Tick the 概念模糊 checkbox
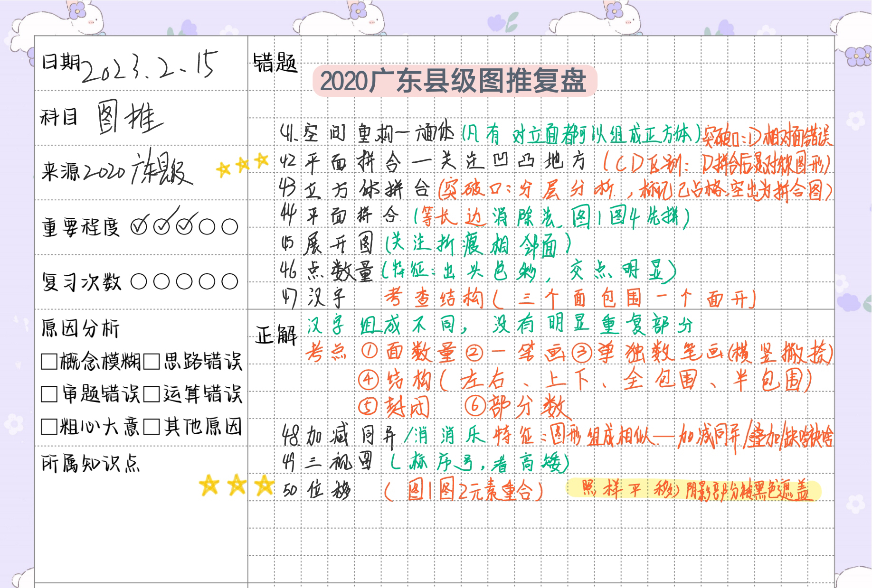 coord(49,362)
